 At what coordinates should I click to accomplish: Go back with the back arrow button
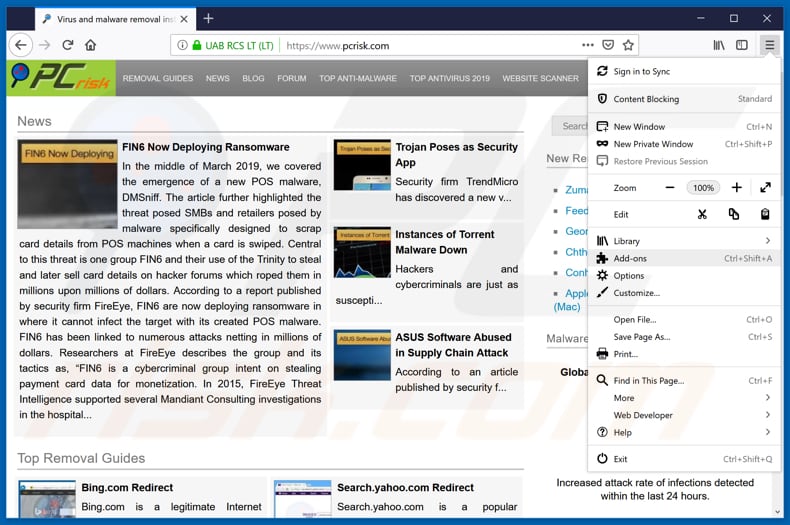point(21,45)
